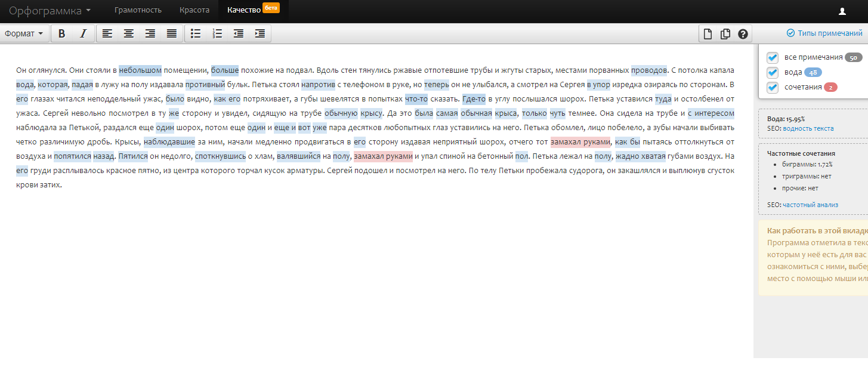
Task: Click the copy text icon
Action: click(725, 34)
